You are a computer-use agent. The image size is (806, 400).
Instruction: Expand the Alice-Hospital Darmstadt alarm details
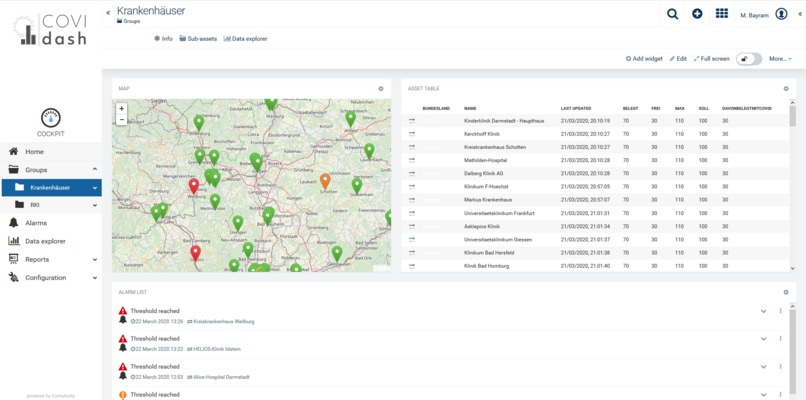click(x=763, y=366)
